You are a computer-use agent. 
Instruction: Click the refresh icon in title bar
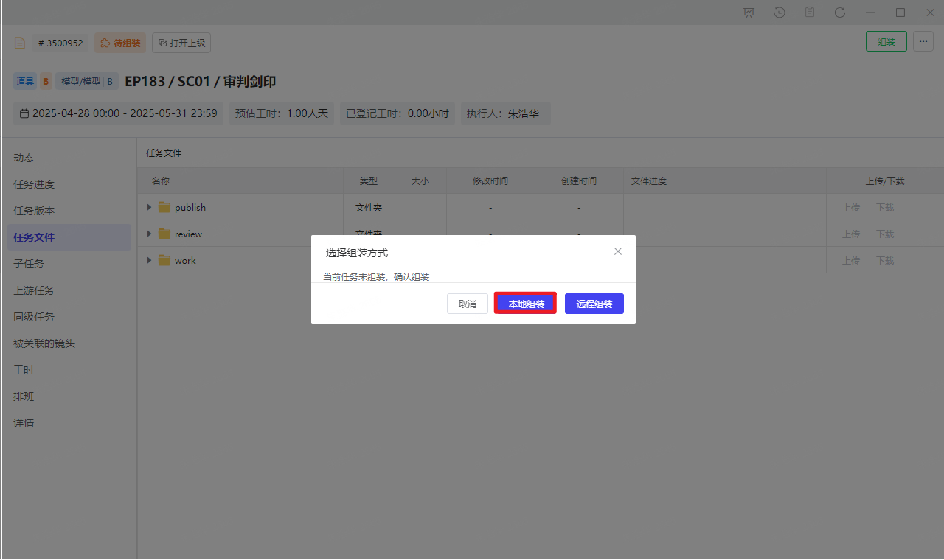point(840,13)
